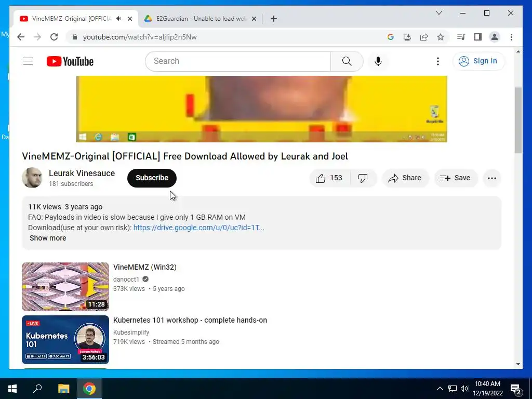The image size is (532, 399).
Task: Open Leurak Vinesauce channel name link
Action: point(82,173)
